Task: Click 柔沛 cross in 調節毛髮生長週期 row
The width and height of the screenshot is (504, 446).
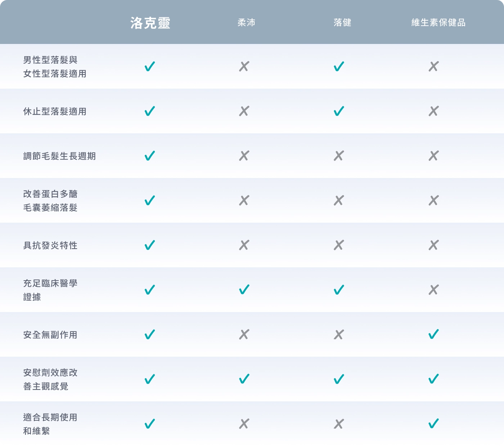Action: click(x=244, y=156)
